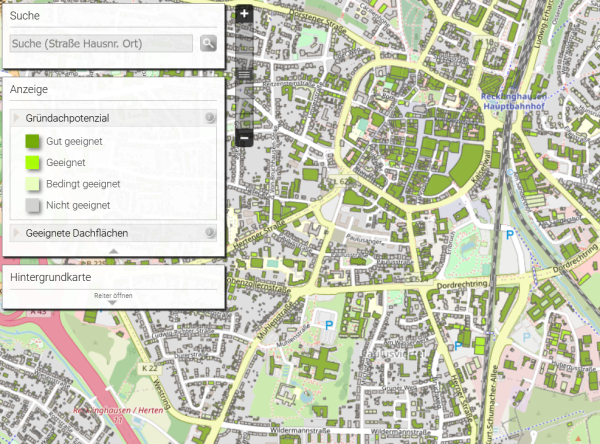Click the zoom out minus button
Viewport: 600px width, 444px height.
[245, 138]
